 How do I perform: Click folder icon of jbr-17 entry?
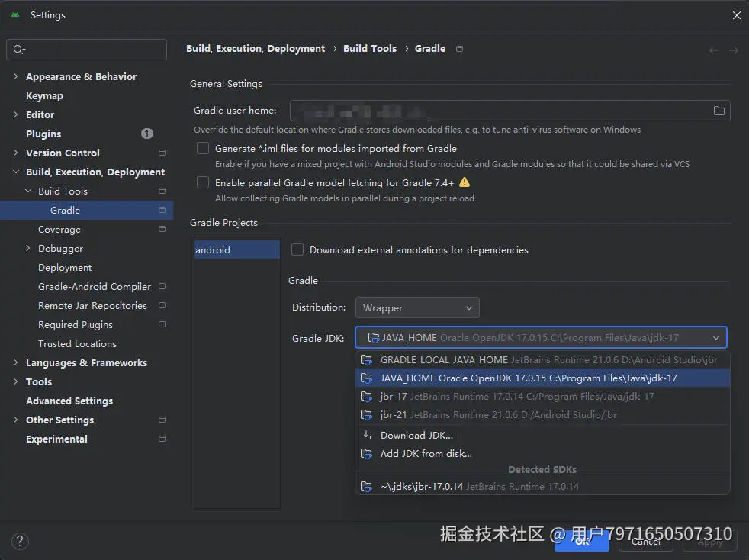366,397
